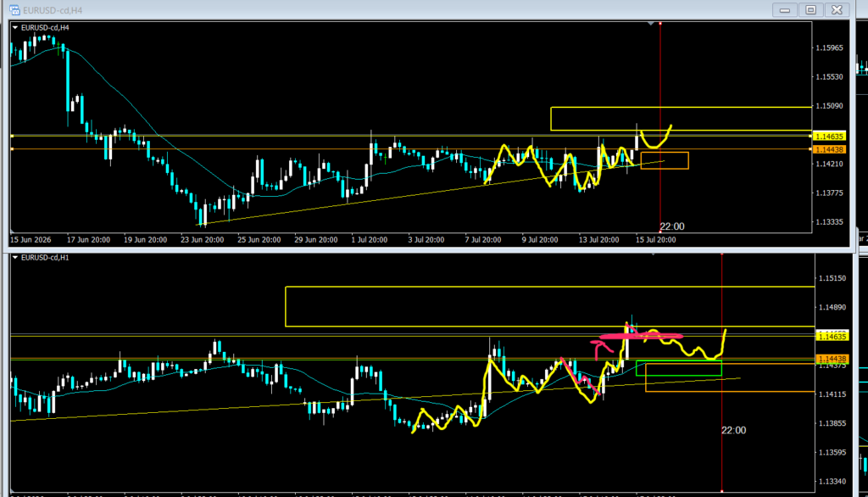Click the chart shift triangle atop the H4 chart
The image size is (868, 497).
pyautogui.click(x=651, y=24)
